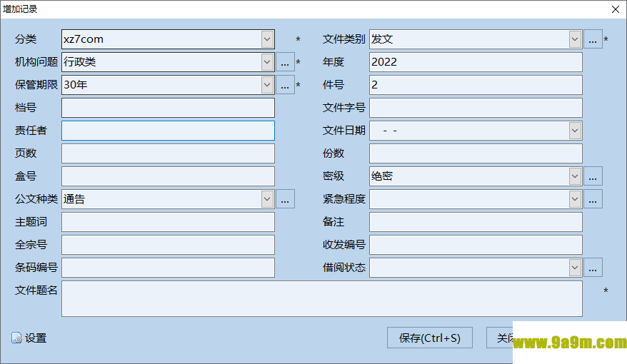Click the 份数 input field
Image resolution: width=627 pixels, height=364 pixels.
[476, 153]
